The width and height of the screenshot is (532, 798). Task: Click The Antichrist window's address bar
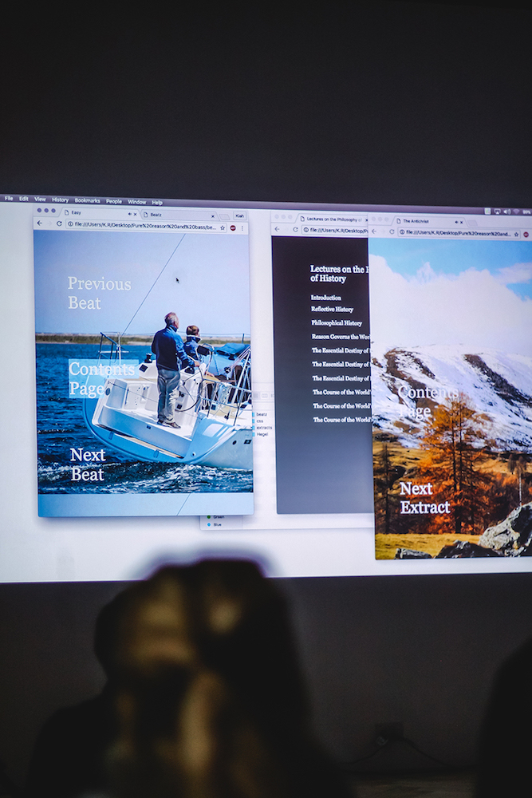coord(459,233)
